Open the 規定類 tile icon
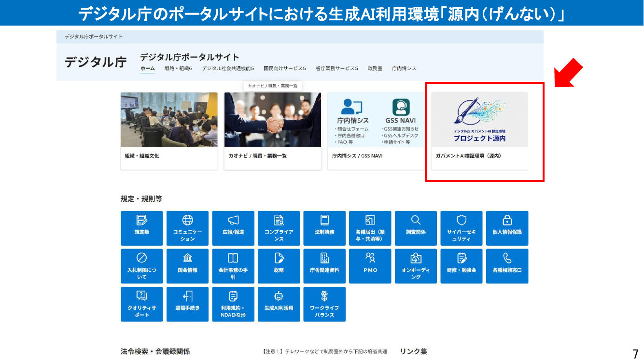 tap(141, 221)
